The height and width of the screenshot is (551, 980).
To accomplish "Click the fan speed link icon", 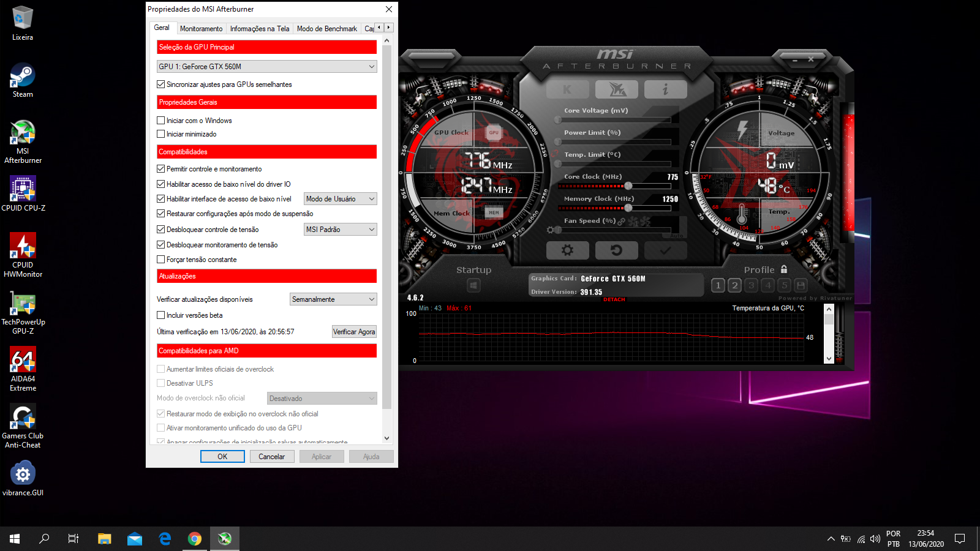I will [622, 221].
